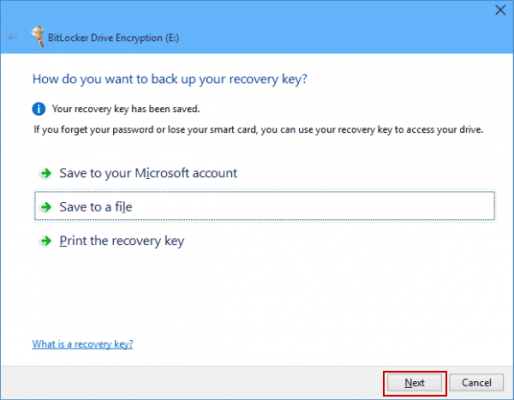Viewport: 514px width, 400px height.
Task: Click the BitLocker Drive Encryption (E:) title text
Action: pos(113,38)
